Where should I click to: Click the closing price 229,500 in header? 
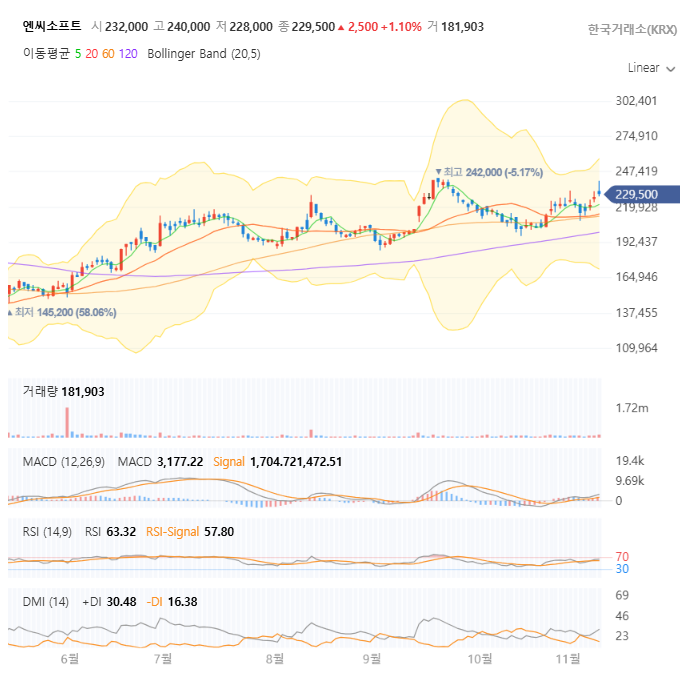click(x=313, y=27)
